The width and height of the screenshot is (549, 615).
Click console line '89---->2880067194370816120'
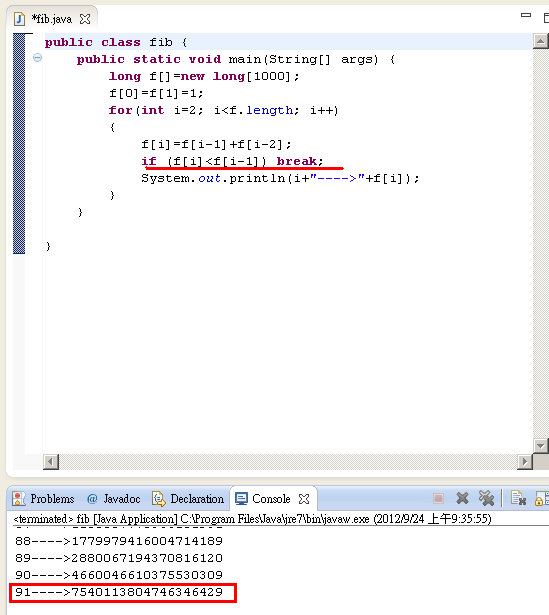(x=119, y=558)
